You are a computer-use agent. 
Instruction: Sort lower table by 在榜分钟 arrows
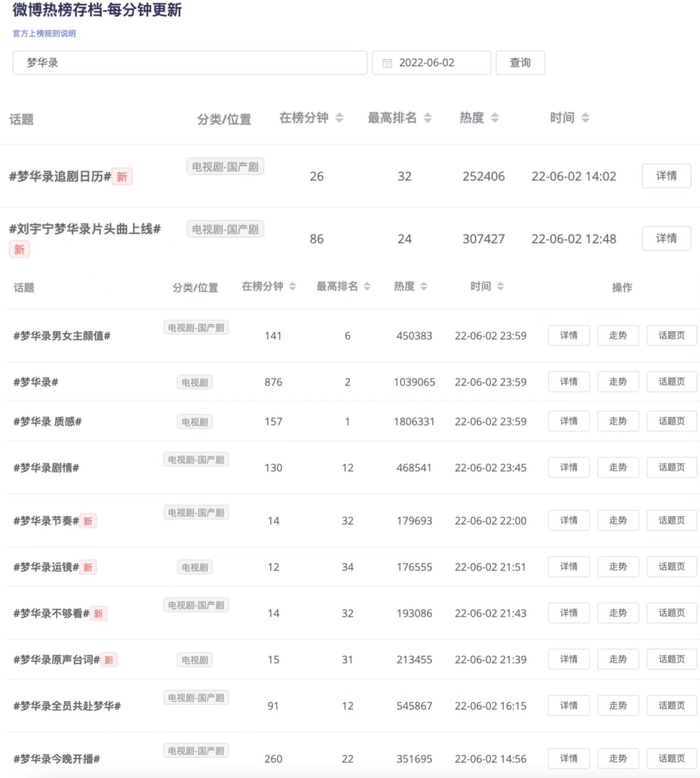[292, 287]
